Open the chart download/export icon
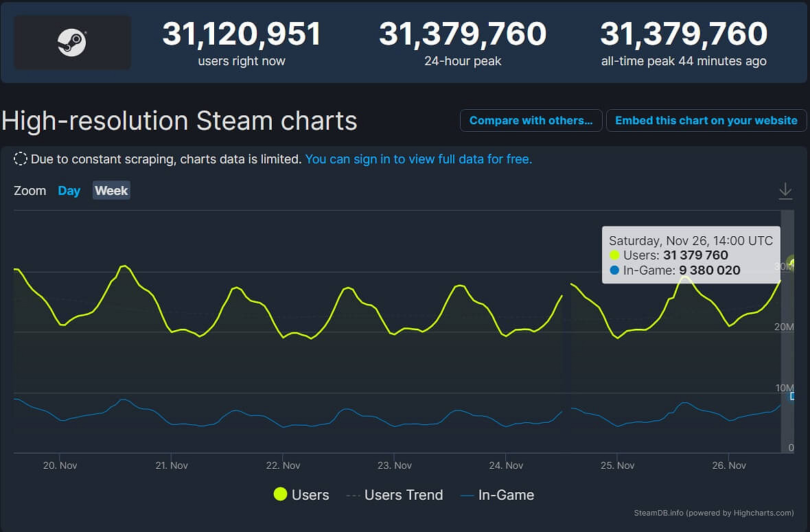 pos(785,191)
